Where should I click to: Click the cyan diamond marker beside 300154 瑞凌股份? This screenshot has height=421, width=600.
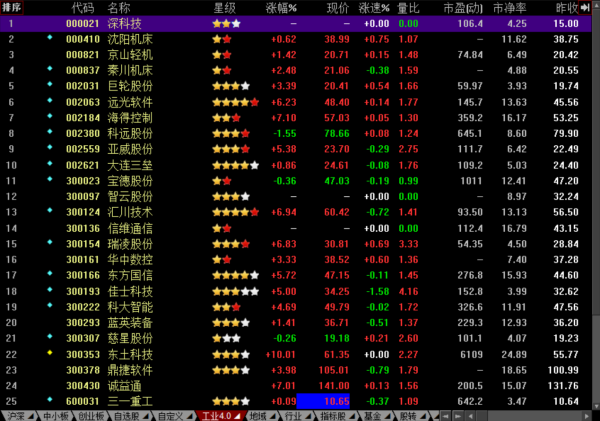[x=50, y=242]
